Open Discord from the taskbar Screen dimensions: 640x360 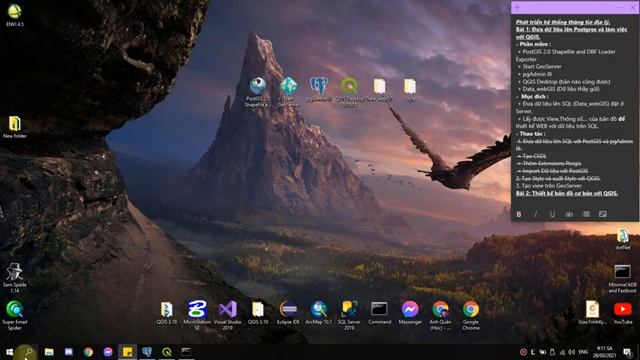69,352
